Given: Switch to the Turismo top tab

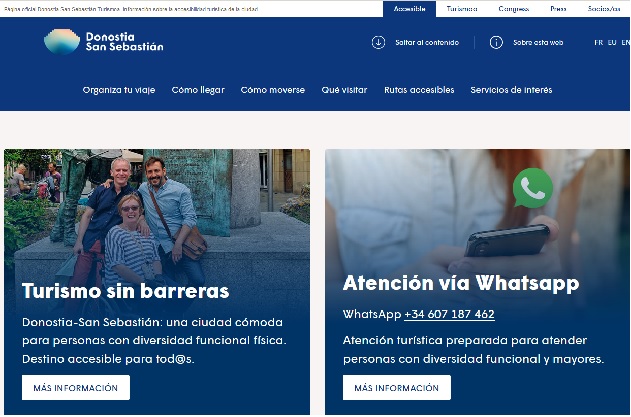Looking at the screenshot, I should tap(462, 9).
